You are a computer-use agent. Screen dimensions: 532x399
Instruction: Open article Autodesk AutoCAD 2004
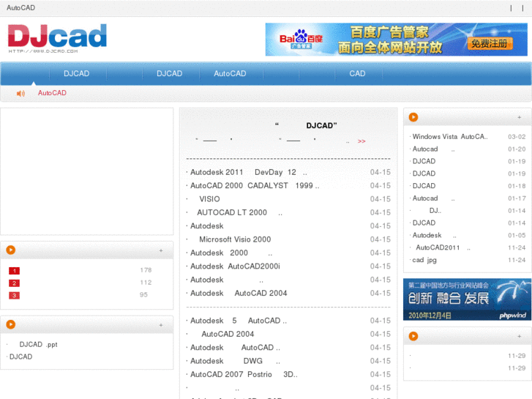(239, 293)
